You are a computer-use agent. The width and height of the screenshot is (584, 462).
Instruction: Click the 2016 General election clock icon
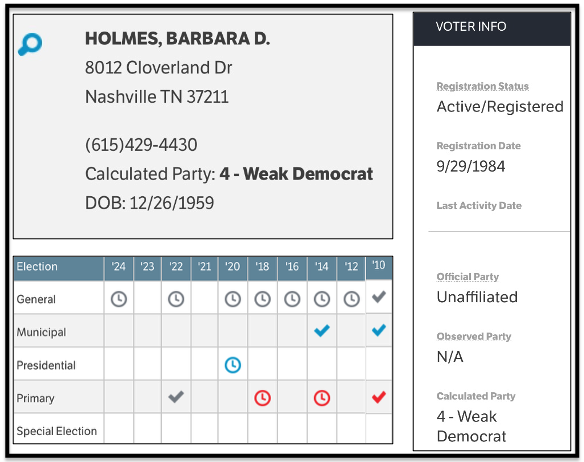pyautogui.click(x=292, y=299)
